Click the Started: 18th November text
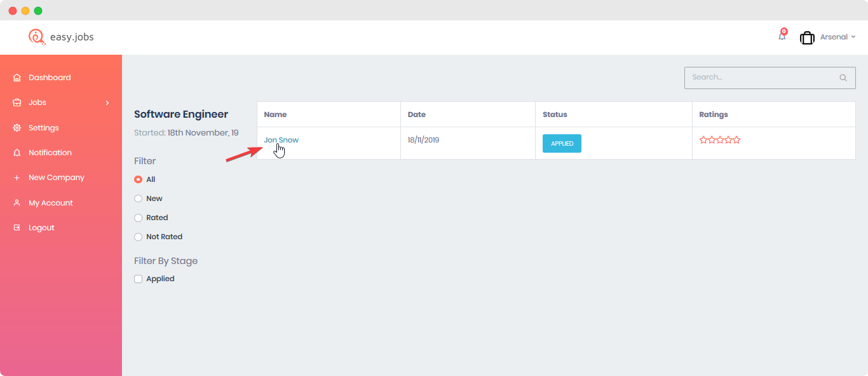The width and height of the screenshot is (868, 376). 186,133
